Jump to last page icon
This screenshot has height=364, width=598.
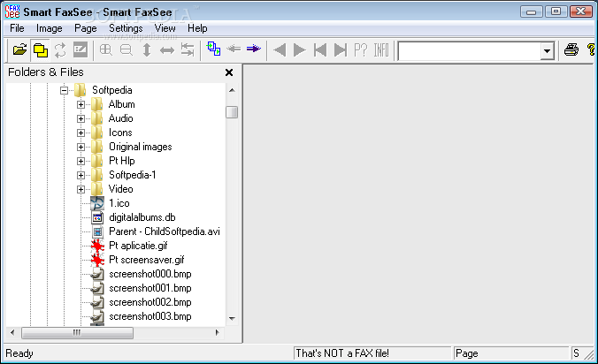[x=341, y=49]
